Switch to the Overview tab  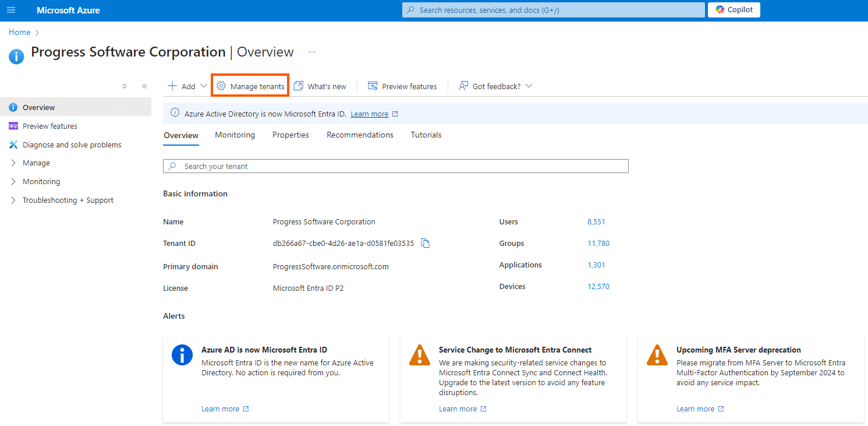[181, 135]
